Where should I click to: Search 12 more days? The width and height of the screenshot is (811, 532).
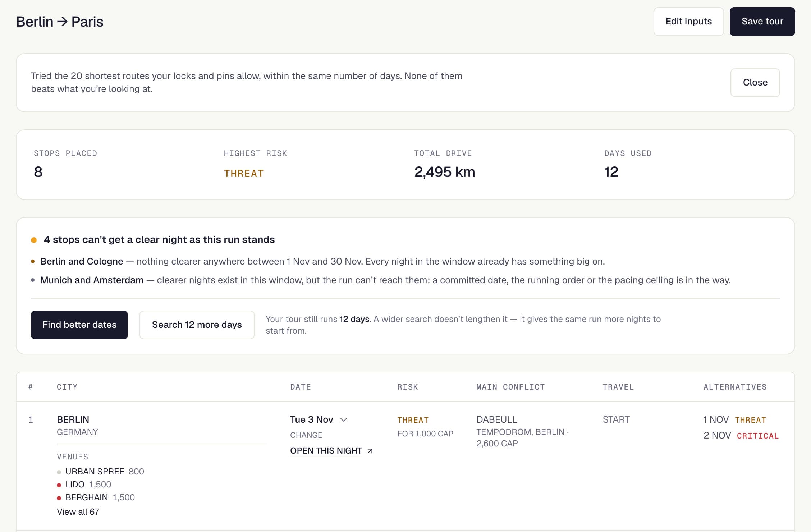197,325
